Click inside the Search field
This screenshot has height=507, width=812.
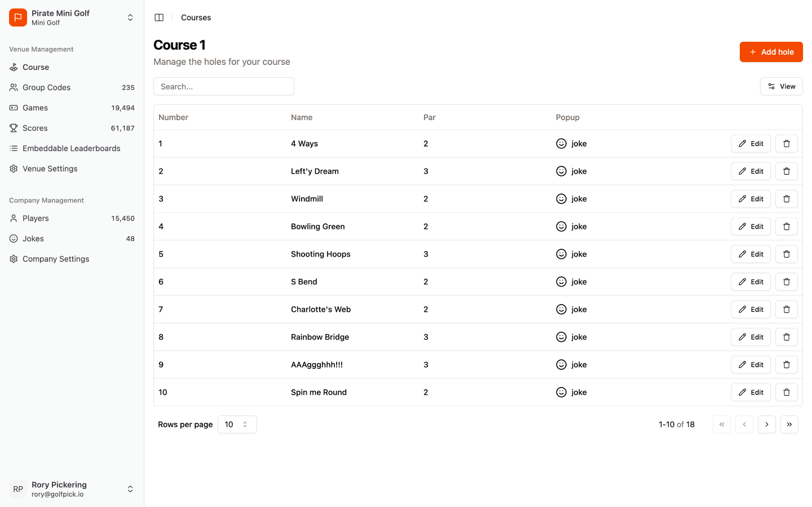click(224, 86)
